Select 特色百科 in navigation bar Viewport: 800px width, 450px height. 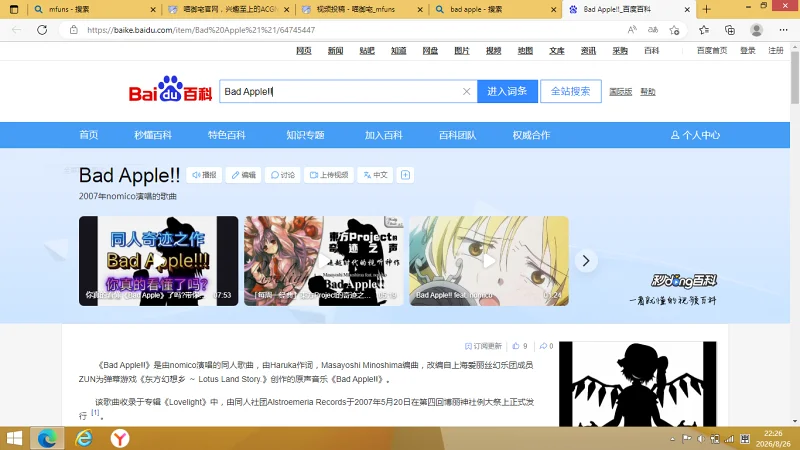(227, 135)
